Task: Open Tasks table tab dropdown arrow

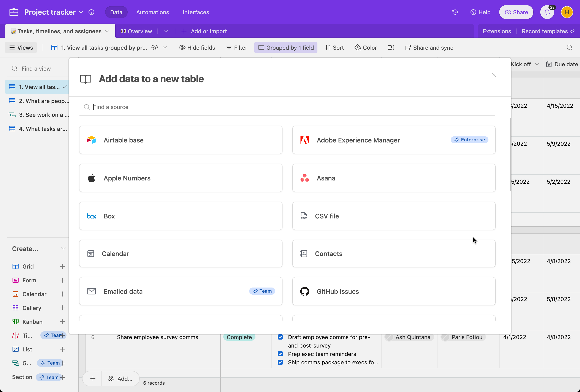Action: tap(107, 31)
